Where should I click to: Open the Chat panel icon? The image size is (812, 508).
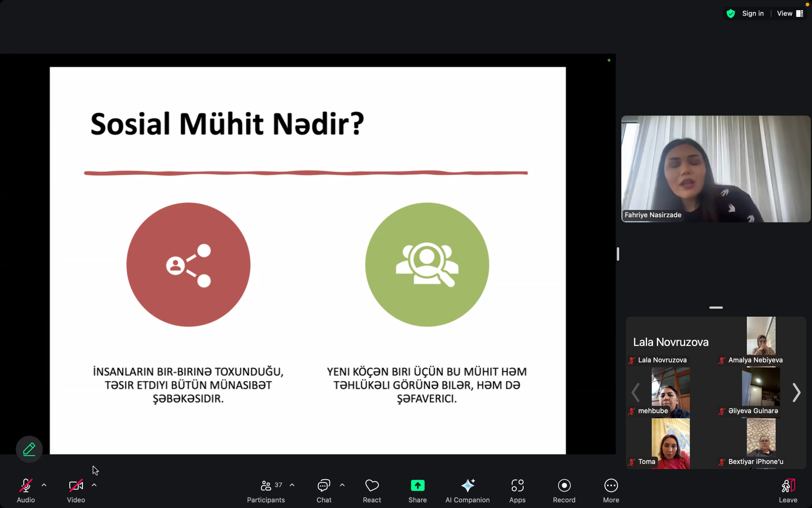point(324,486)
